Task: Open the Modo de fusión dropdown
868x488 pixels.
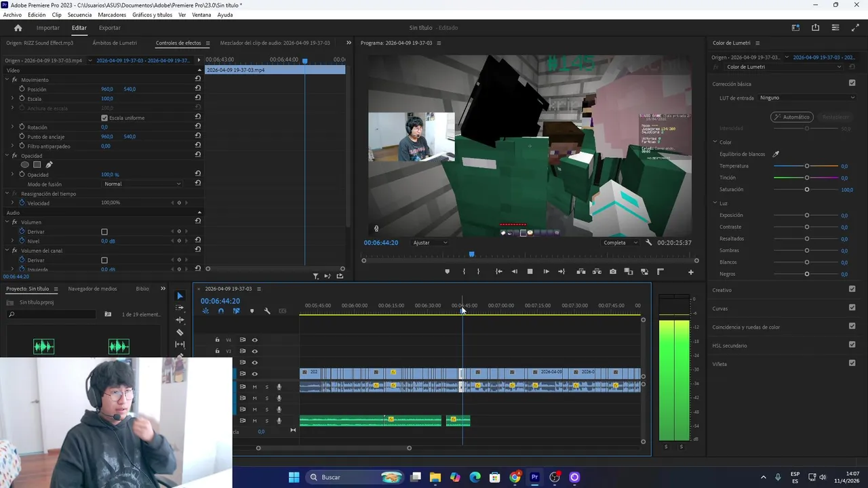Action: [x=142, y=184]
